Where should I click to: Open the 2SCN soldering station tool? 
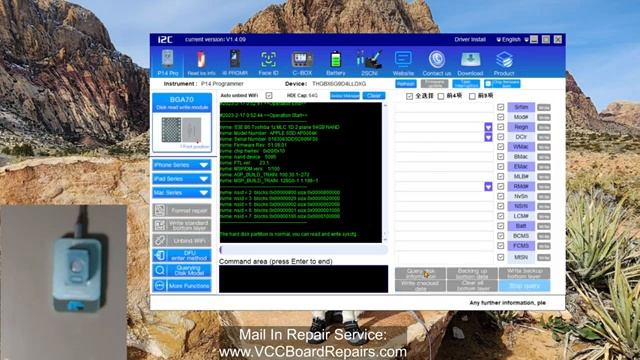(369, 62)
